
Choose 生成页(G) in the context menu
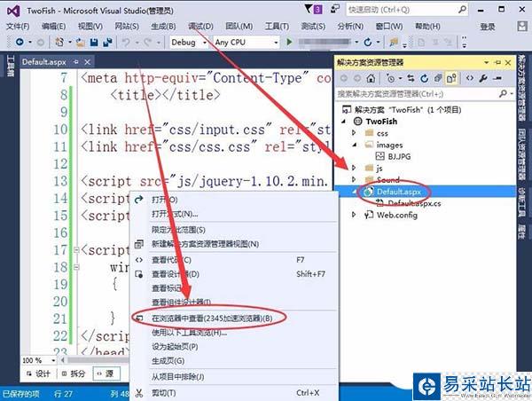tap(234, 360)
